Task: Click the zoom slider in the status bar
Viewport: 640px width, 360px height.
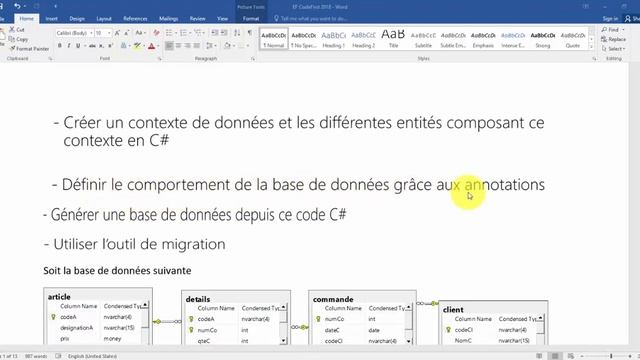Action: [x=607, y=356]
